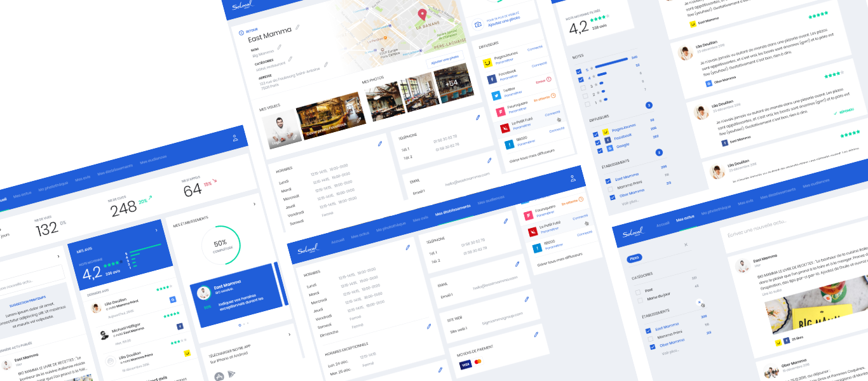
Task: Select Mes actus tab in news window
Action: pos(685,218)
